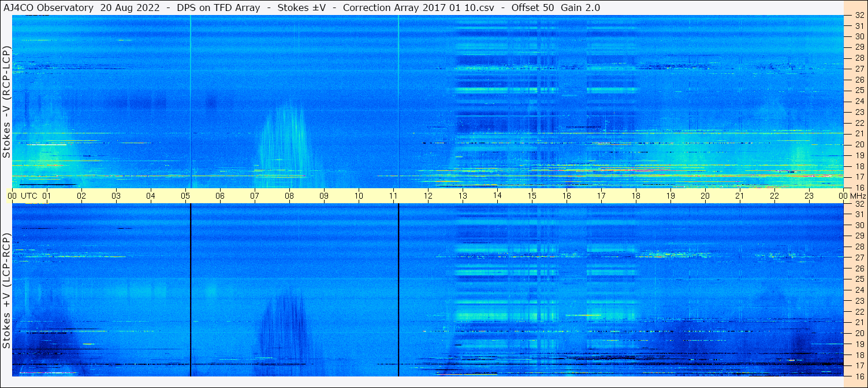Click the 17 hour tick on the time axis
This screenshot has height=388, width=868.
(601, 196)
